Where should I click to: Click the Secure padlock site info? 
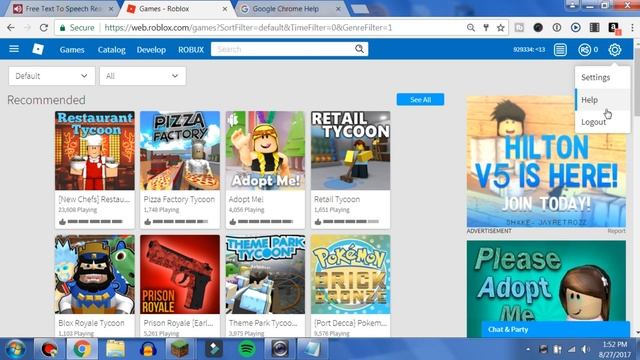click(77, 28)
